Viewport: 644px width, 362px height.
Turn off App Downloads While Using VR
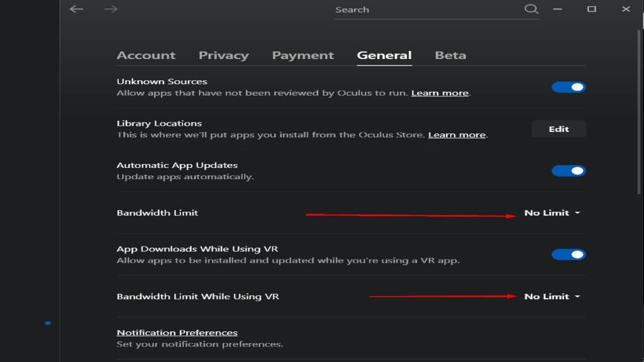click(x=568, y=254)
